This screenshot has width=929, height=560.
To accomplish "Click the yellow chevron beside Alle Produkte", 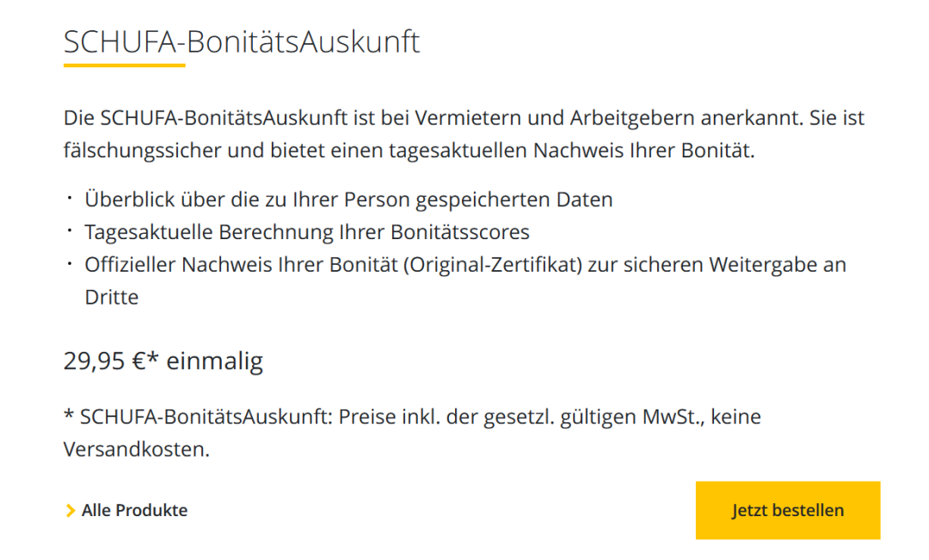I will [x=71, y=511].
